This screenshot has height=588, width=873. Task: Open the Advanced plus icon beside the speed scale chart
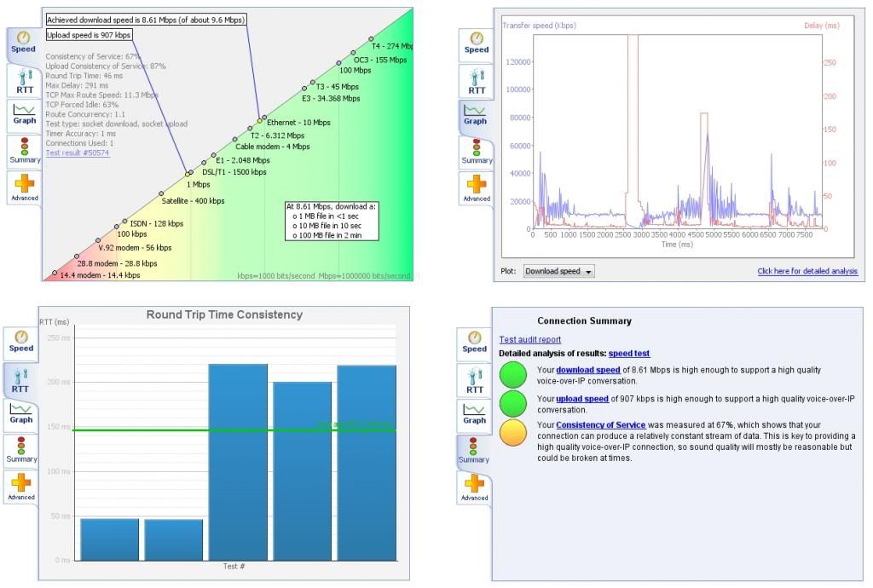click(25, 187)
